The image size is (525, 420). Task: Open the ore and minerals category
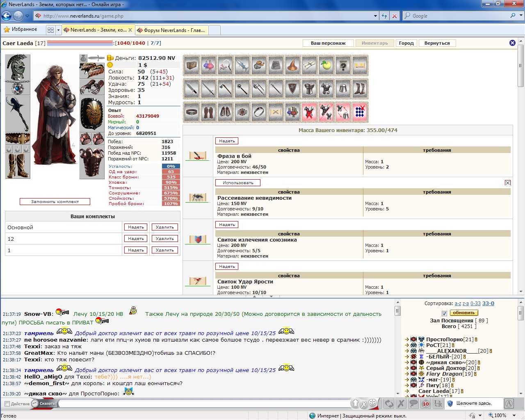point(259,66)
